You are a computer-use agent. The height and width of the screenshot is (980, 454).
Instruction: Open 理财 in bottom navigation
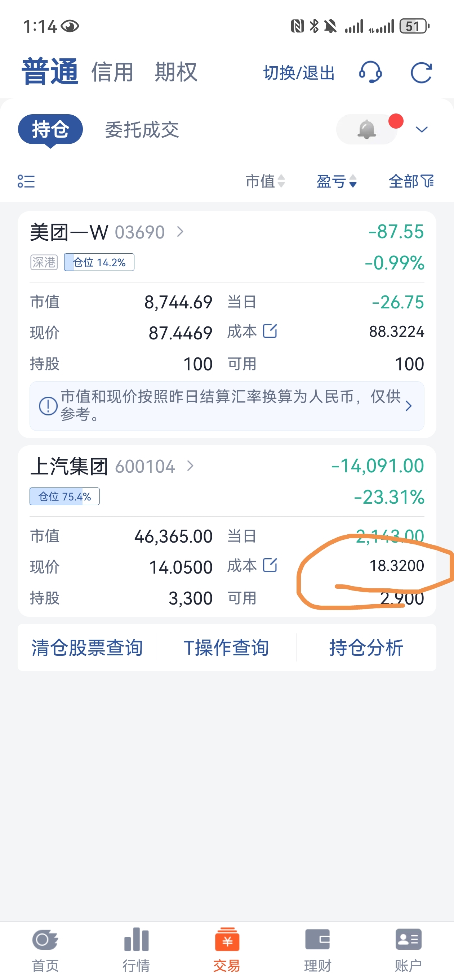(x=318, y=950)
